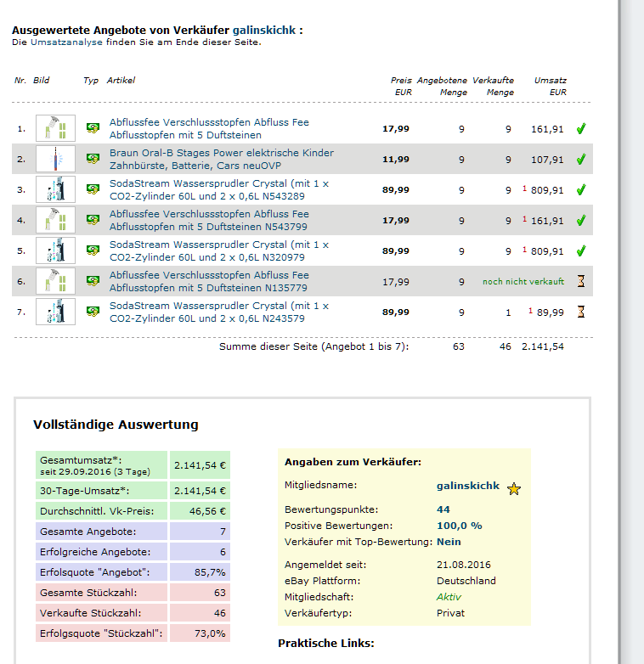Click Mitgliedschaft status Aktiv

pyautogui.click(x=449, y=597)
